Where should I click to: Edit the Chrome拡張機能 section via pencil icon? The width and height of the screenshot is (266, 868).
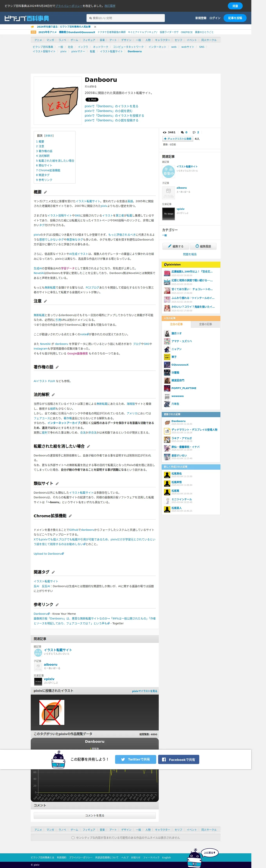(x=70, y=516)
